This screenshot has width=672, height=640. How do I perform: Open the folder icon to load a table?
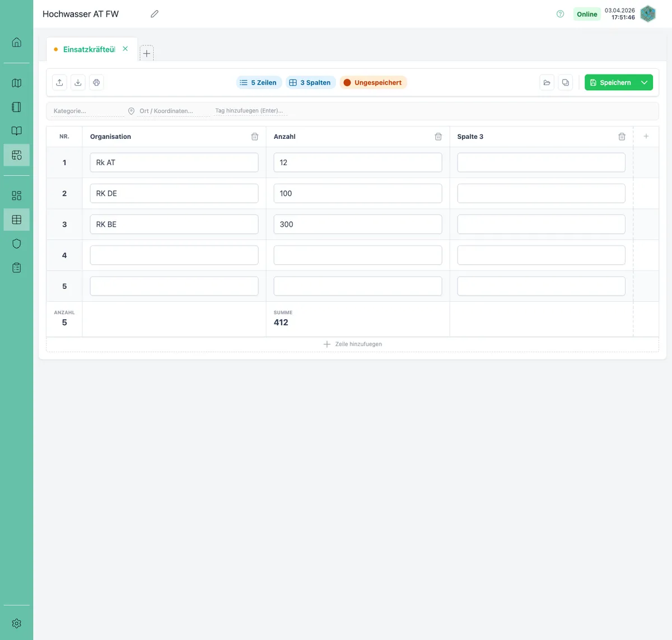pyautogui.click(x=547, y=83)
